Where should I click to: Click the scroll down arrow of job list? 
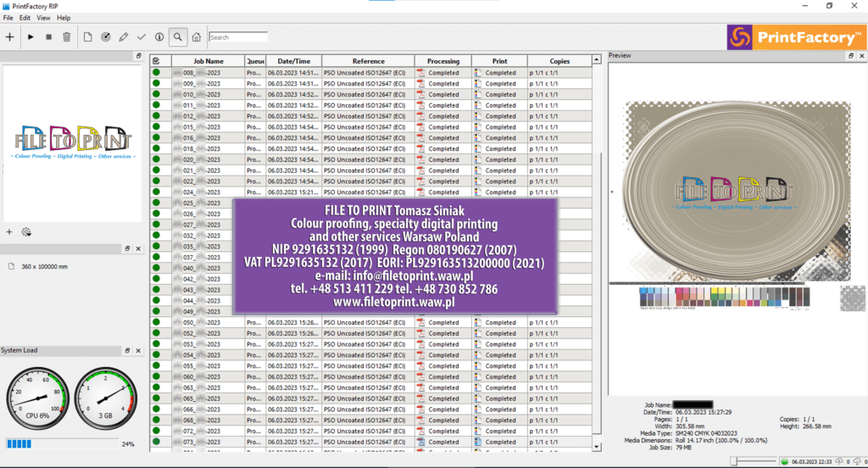[x=600, y=447]
